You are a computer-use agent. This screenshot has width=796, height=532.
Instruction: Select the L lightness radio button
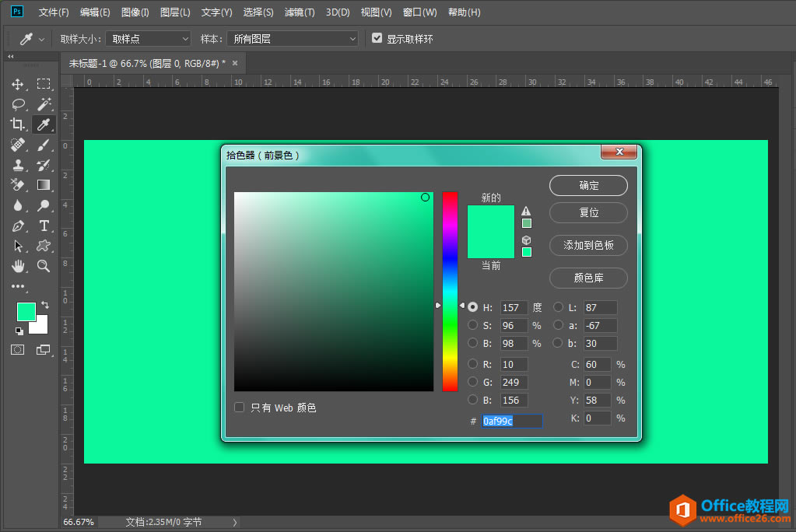[x=558, y=307]
